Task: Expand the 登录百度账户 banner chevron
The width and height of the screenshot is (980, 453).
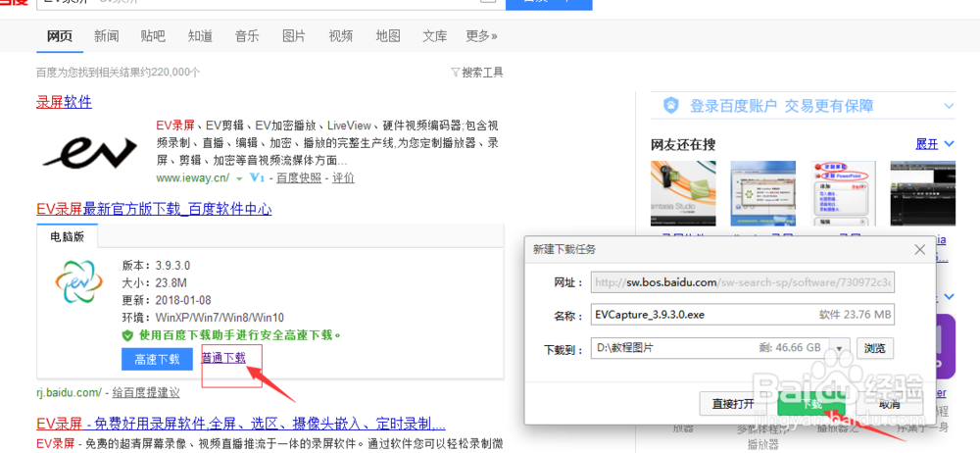Action: coord(949,105)
